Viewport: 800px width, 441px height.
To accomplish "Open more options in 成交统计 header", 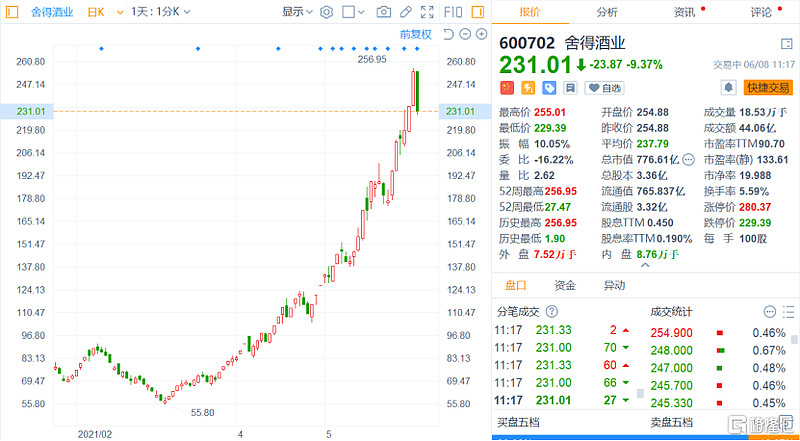I will point(769,311).
